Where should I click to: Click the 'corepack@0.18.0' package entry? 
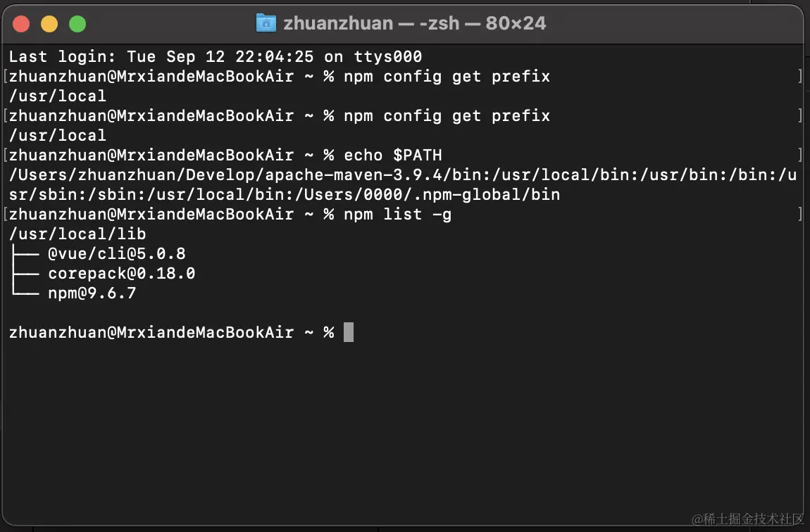click(x=122, y=274)
